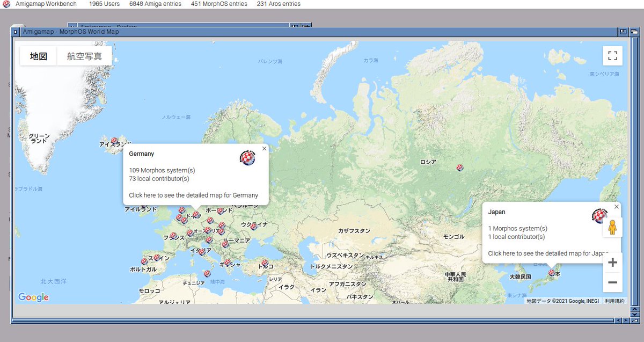Click the map marker in Russia
Image resolution: width=644 pixels, height=342 pixels.
coord(459,168)
